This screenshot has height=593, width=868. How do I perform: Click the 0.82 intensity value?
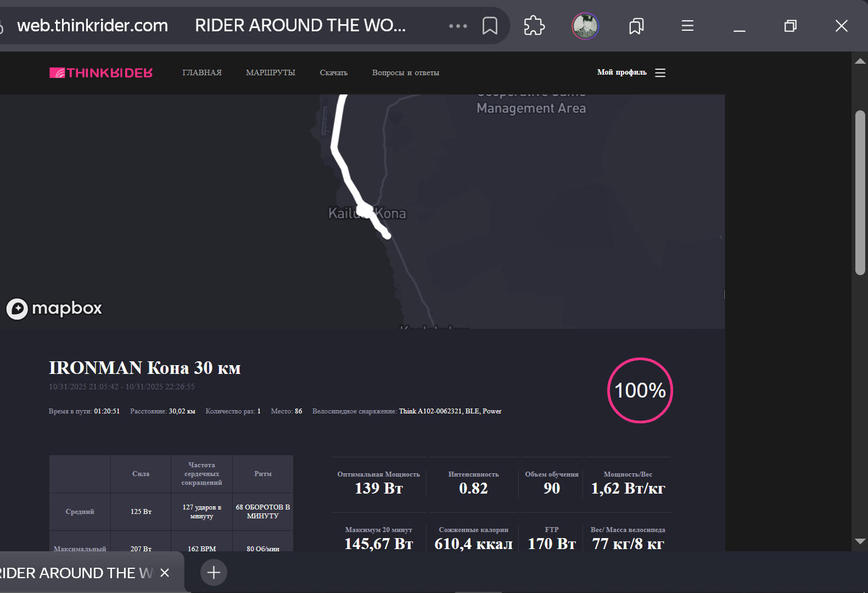point(473,488)
